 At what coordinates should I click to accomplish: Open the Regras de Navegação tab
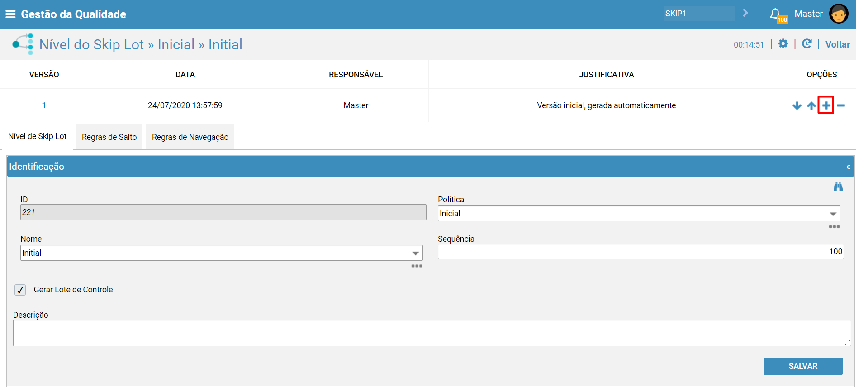coord(190,137)
